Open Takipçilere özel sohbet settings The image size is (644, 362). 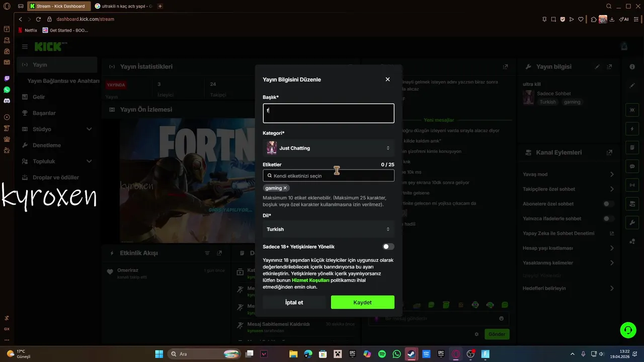(x=569, y=189)
